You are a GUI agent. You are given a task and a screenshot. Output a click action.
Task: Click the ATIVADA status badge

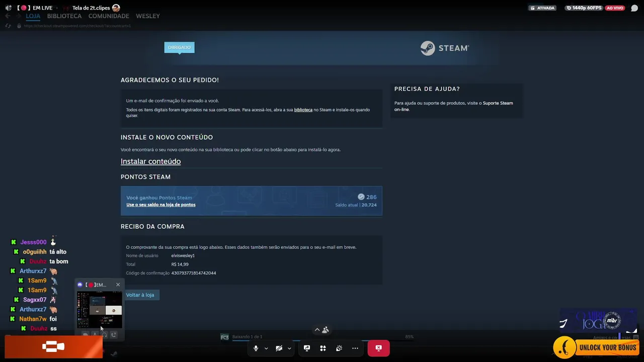pos(542,8)
